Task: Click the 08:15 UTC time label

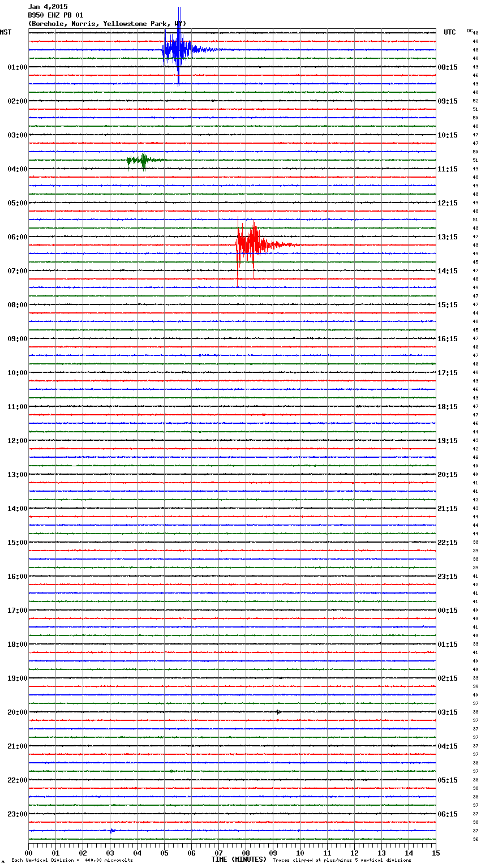Action: (448, 67)
